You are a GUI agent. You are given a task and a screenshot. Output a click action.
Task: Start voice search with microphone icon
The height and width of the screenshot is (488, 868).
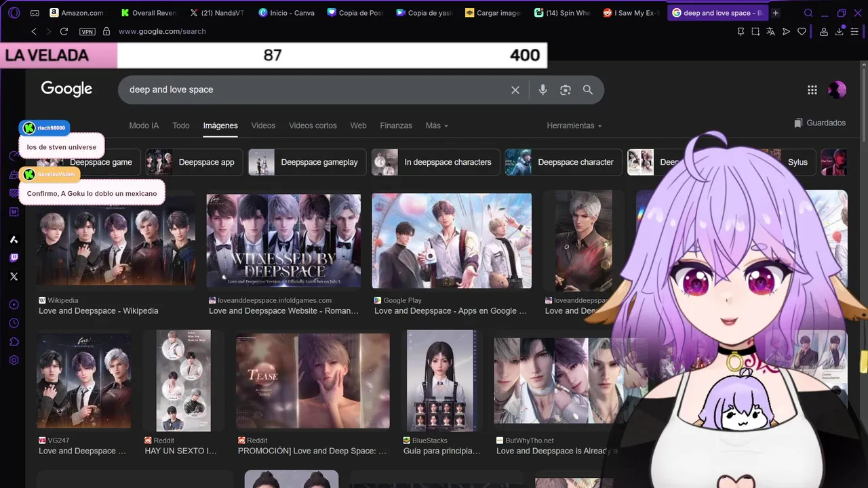pos(542,89)
